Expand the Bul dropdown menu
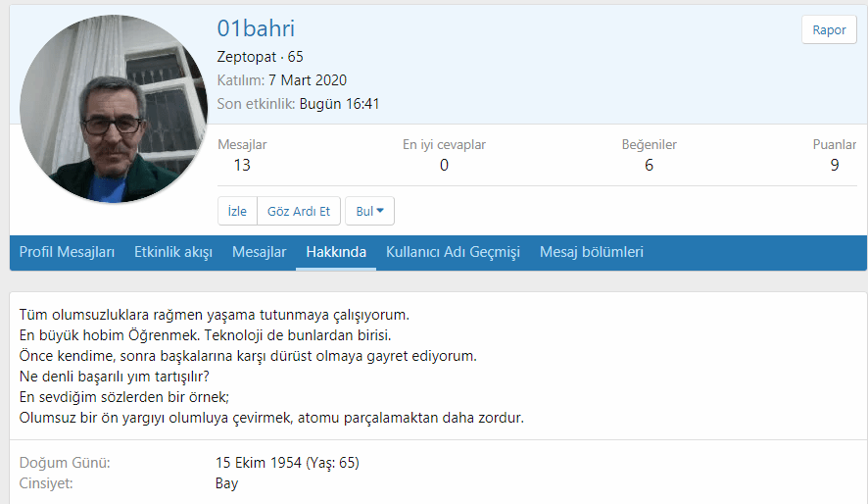The width and height of the screenshot is (868, 504). [x=369, y=211]
